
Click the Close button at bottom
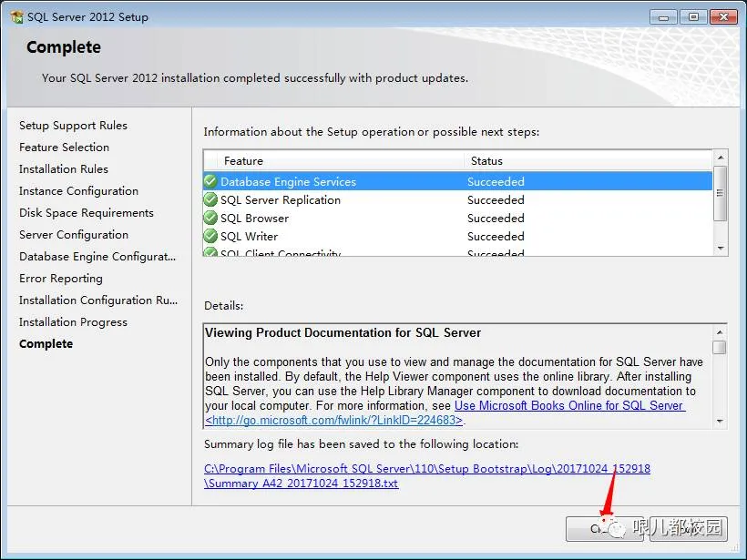(605, 529)
